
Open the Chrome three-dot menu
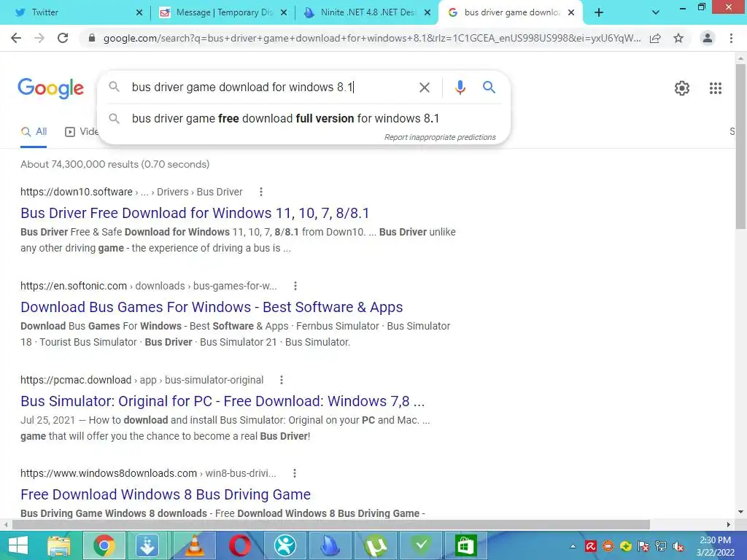[731, 38]
